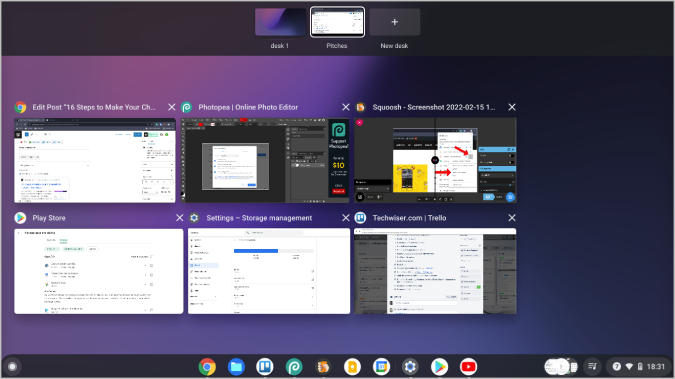Close the Techwiser.com Trello window

(x=511, y=218)
